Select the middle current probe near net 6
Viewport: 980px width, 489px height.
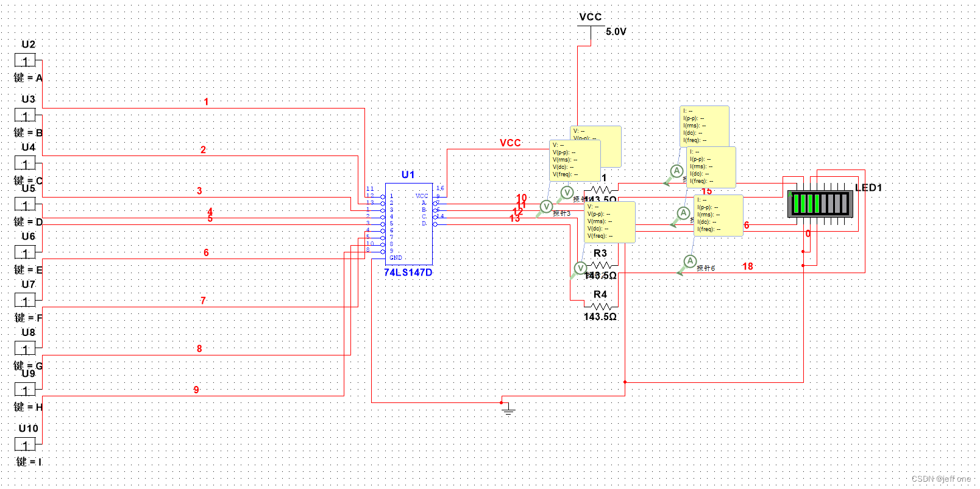click(683, 213)
